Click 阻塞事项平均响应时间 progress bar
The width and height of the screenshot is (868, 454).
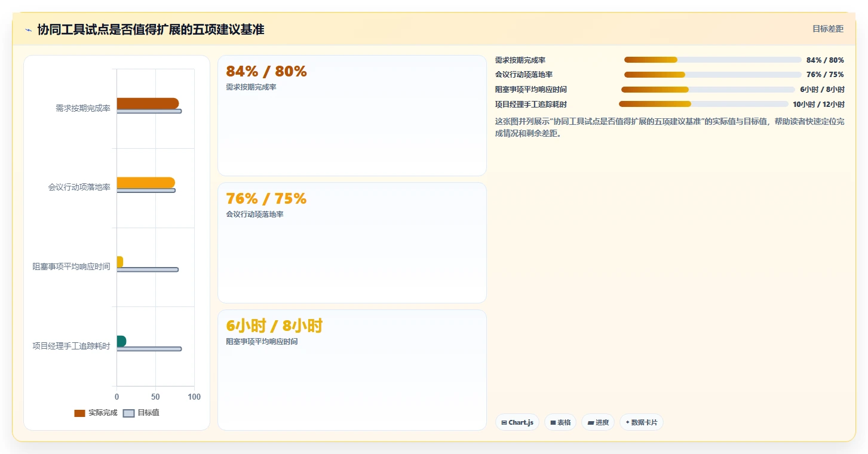click(x=708, y=90)
